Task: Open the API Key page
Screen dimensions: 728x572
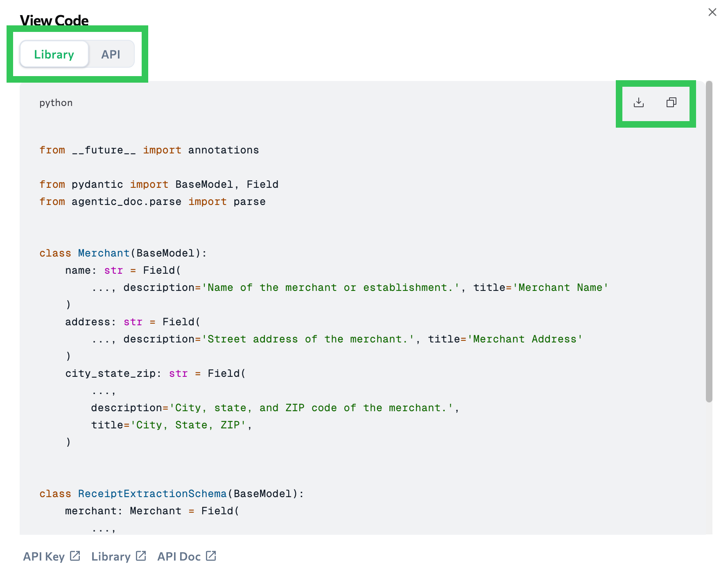Action: 44,555
